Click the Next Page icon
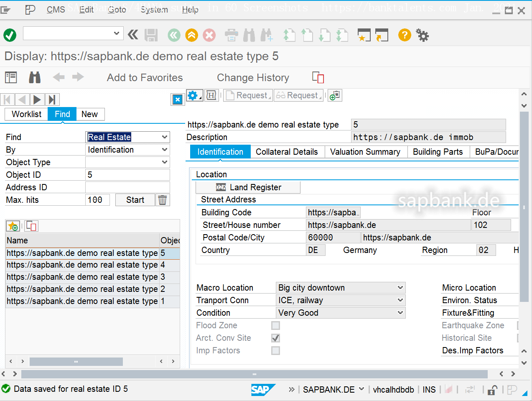The image size is (532, 401). (x=324, y=35)
